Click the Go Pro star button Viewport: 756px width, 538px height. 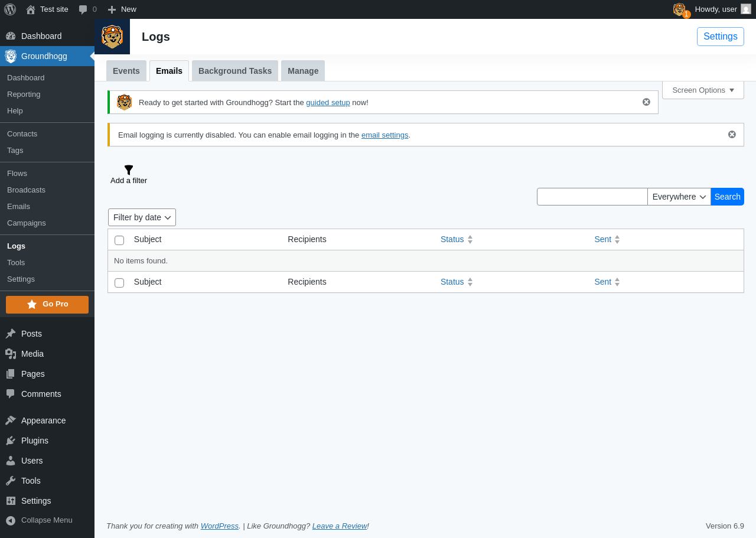tap(47, 305)
